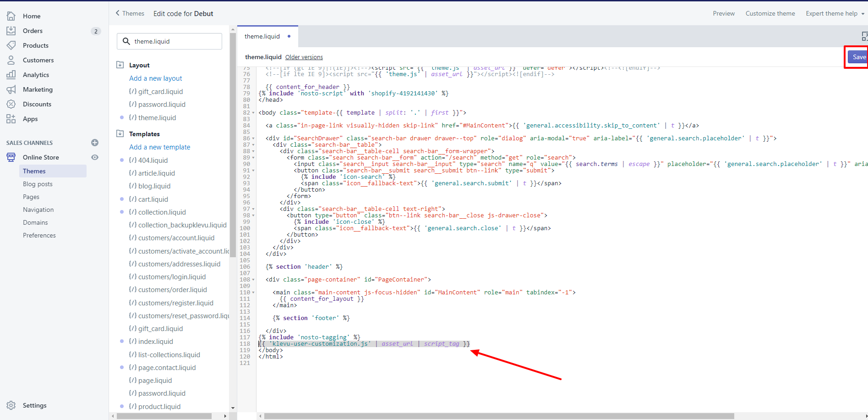Fold code at line 89

253,158
